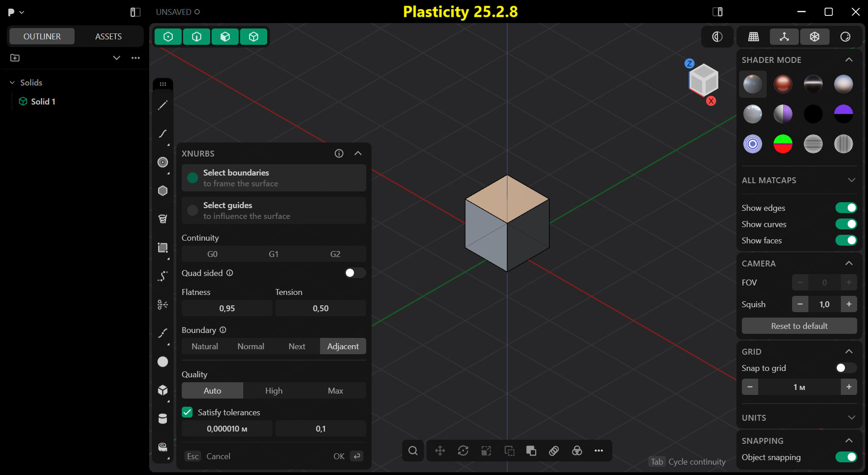Select G1 continuity option
The height and width of the screenshot is (475, 868).
pyautogui.click(x=274, y=254)
